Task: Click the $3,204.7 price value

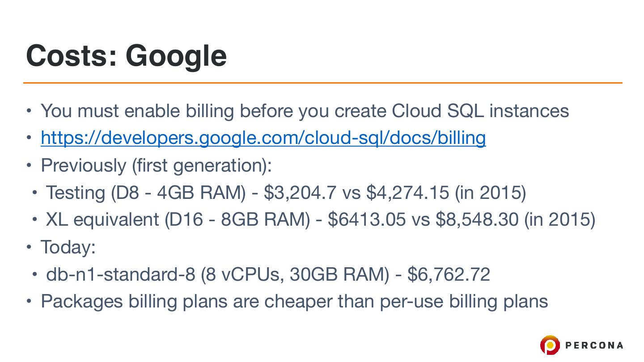Action: [x=300, y=193]
